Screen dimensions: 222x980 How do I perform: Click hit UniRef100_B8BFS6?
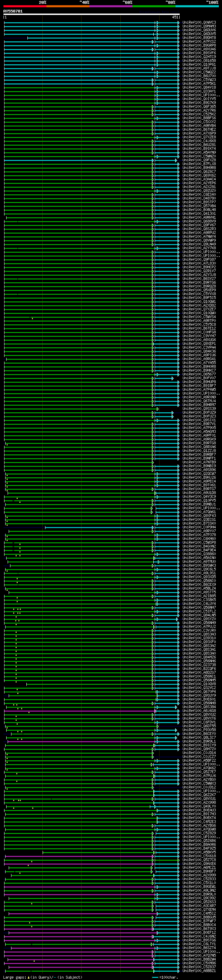[199, 118]
